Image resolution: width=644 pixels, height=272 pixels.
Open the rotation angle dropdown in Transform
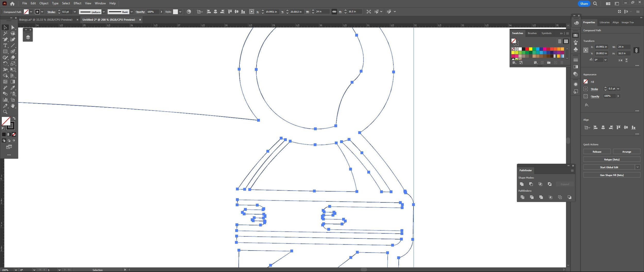click(605, 60)
